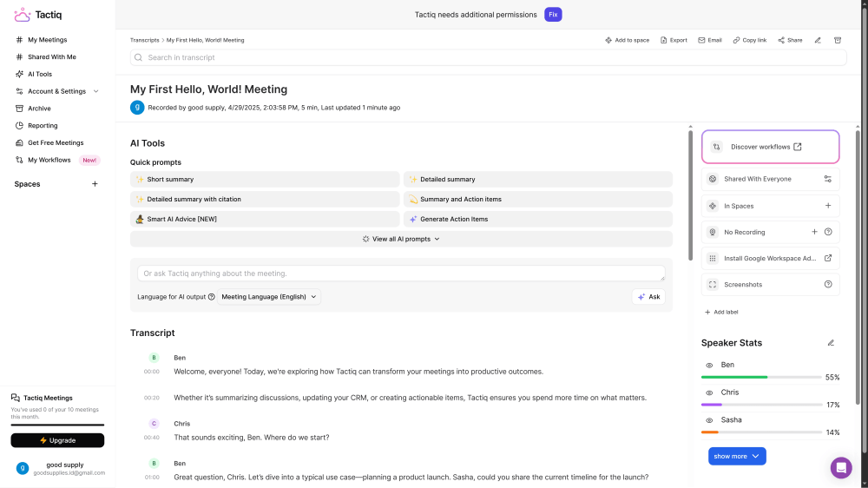This screenshot has height=488, width=868.
Task: Click the meeting title heading
Action: (x=208, y=89)
